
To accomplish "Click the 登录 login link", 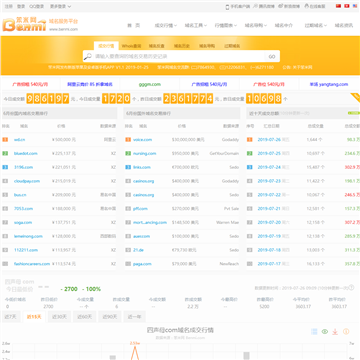I will coord(21,6).
